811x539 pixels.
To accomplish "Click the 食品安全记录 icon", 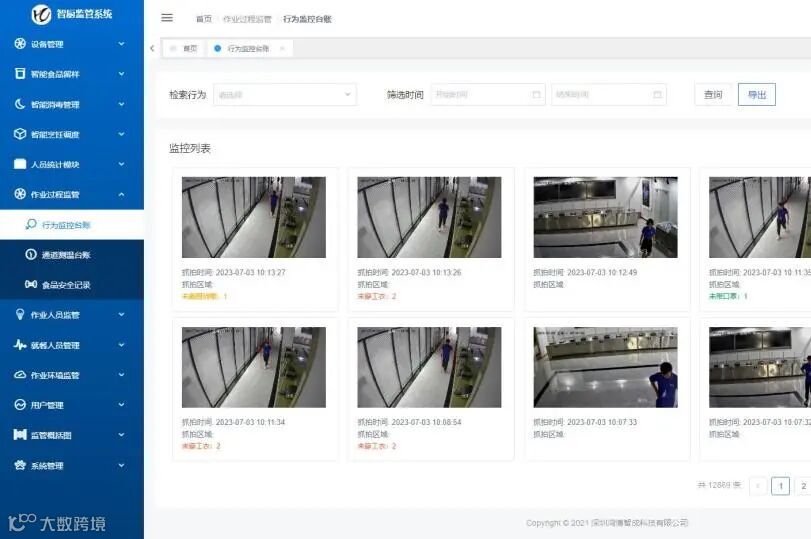I will point(31,284).
